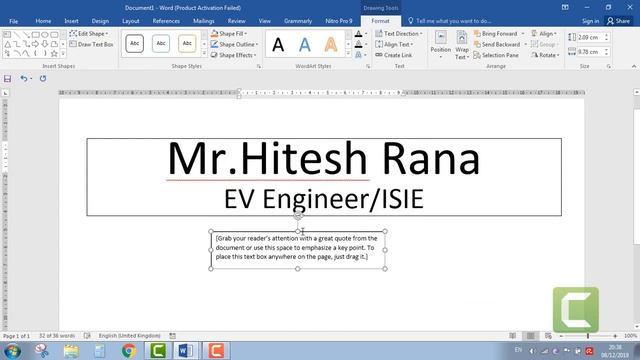
Task: Open the Windows Start menu
Action: (12, 351)
